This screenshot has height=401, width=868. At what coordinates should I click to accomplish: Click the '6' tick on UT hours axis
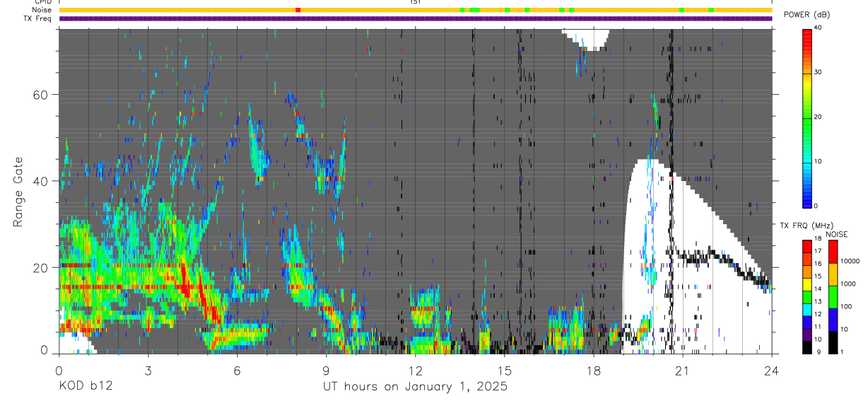237,371
